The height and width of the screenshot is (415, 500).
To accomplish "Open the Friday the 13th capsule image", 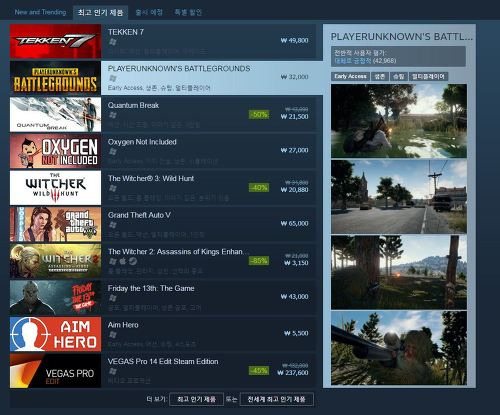I will [55, 298].
